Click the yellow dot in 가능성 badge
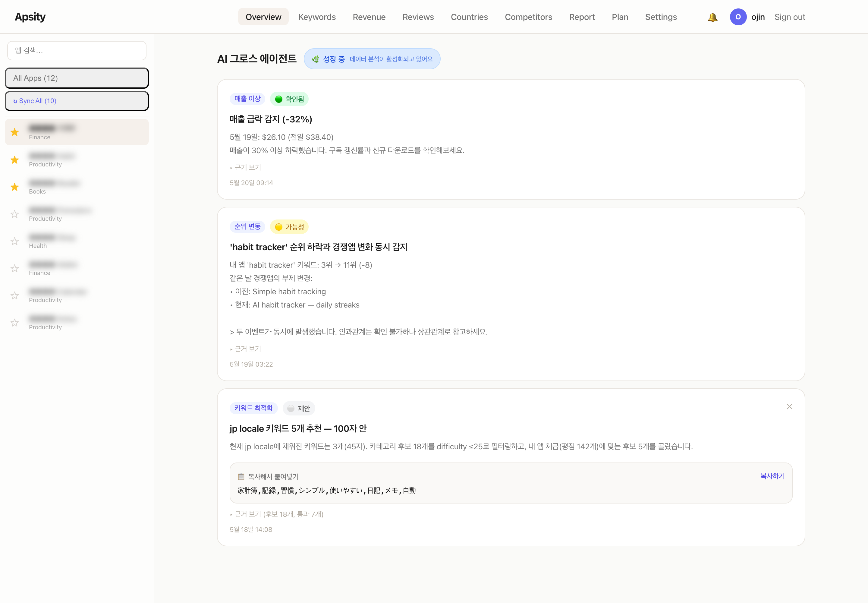 (279, 227)
